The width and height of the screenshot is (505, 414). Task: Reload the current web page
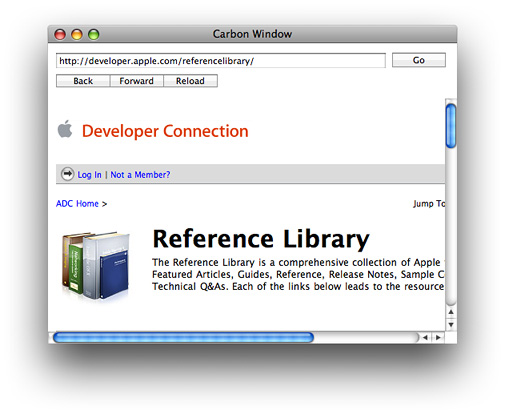pyautogui.click(x=190, y=81)
